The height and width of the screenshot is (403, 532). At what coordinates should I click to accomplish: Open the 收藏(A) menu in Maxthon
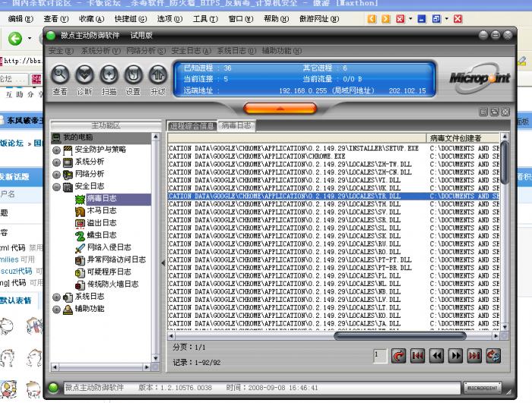[x=91, y=19]
